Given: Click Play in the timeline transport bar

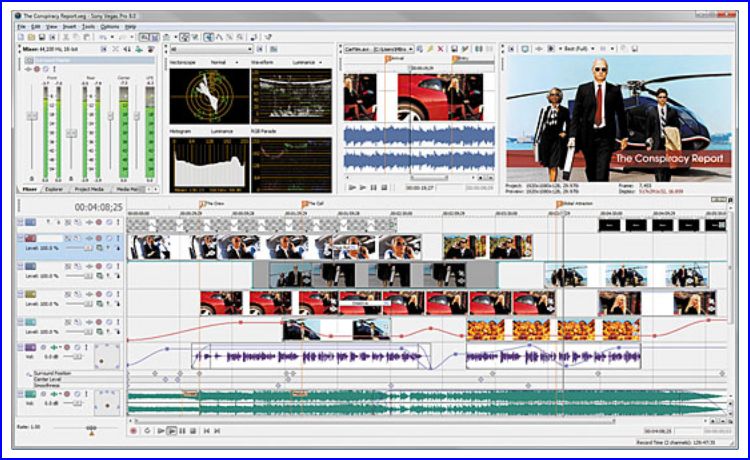Looking at the screenshot, I should (x=171, y=431).
